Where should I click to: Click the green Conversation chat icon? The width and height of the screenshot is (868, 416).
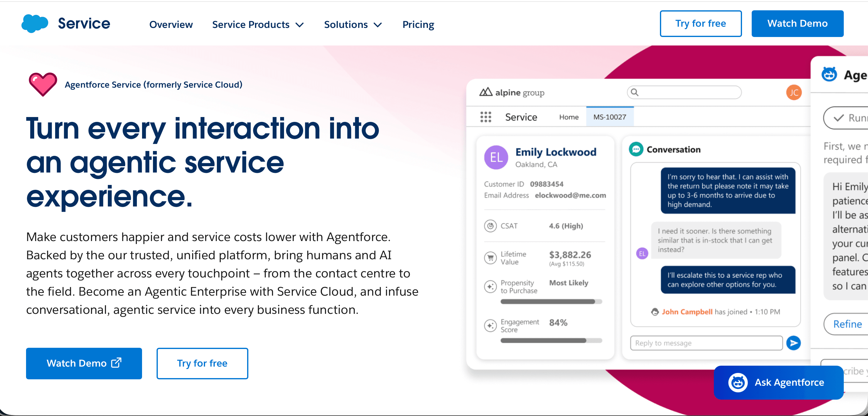636,149
